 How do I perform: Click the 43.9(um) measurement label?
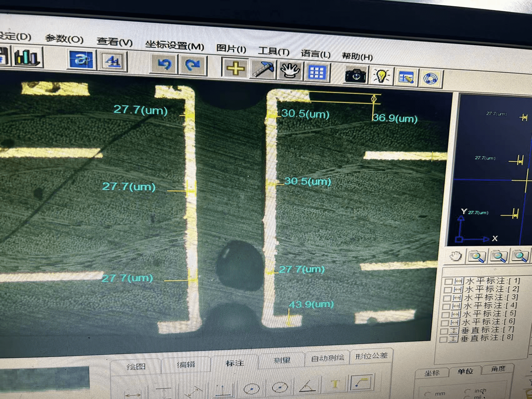tap(311, 304)
